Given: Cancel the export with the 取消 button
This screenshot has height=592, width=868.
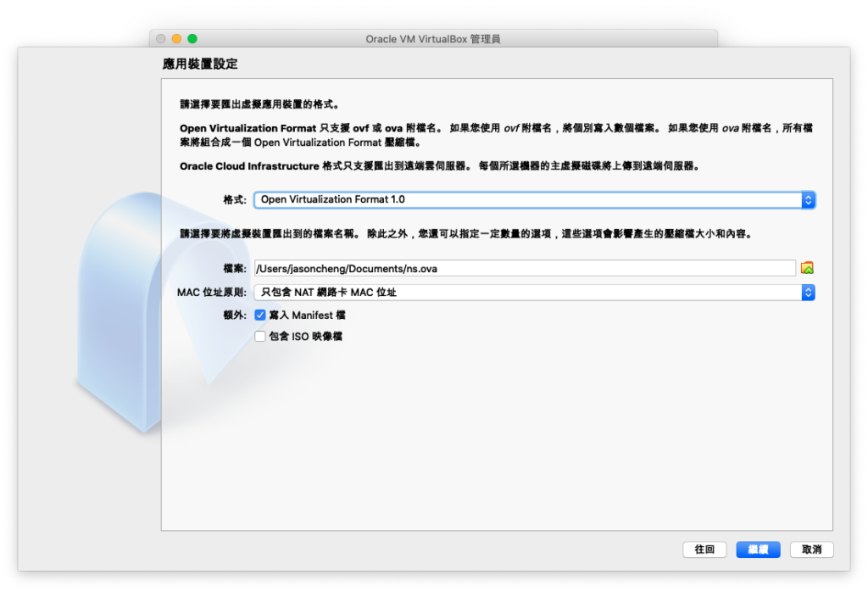Looking at the screenshot, I should [x=811, y=550].
